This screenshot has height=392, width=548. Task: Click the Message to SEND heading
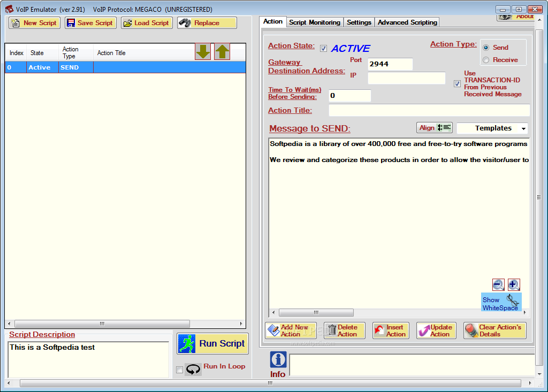310,128
